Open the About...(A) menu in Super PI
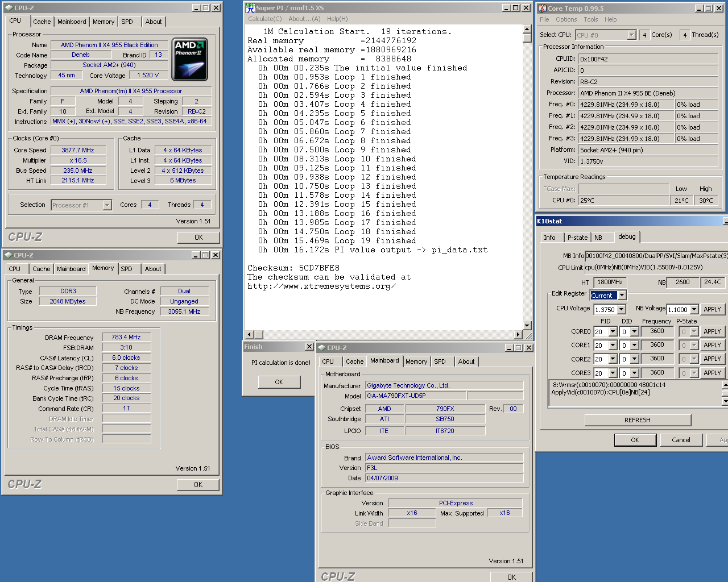728x582 pixels. point(304,19)
